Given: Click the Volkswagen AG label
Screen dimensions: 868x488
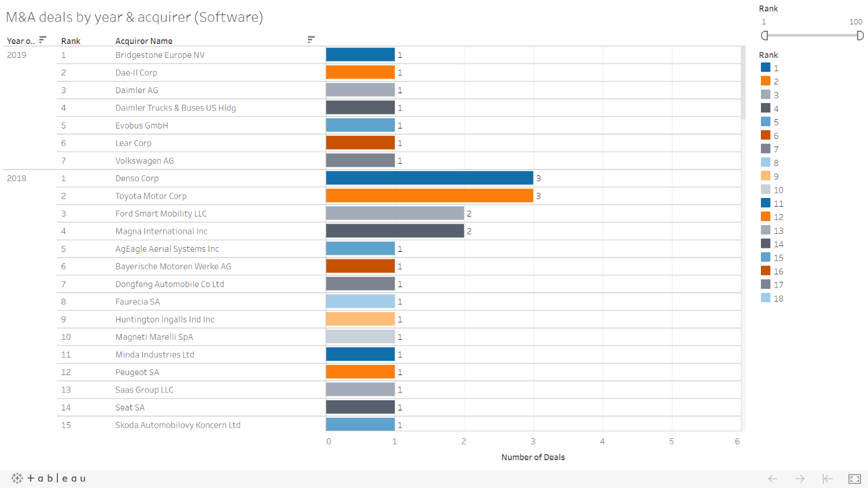Looking at the screenshot, I should (x=145, y=161).
